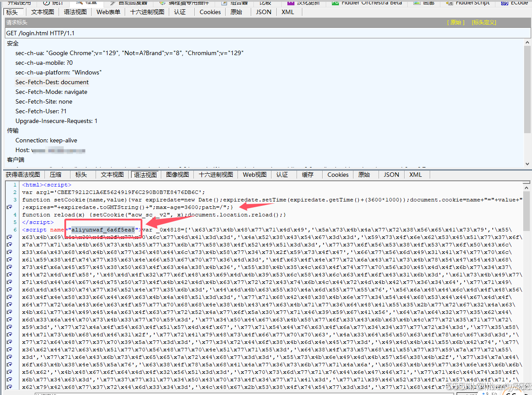532x395 pixels.
Task: Open response 十六进制视图 tab
Action: (216, 175)
